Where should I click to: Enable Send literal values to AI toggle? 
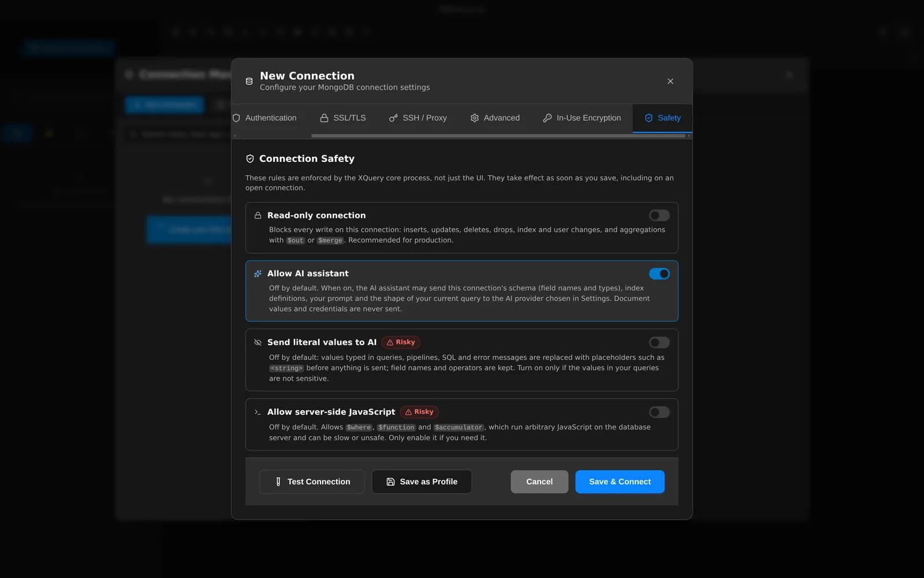(x=659, y=342)
